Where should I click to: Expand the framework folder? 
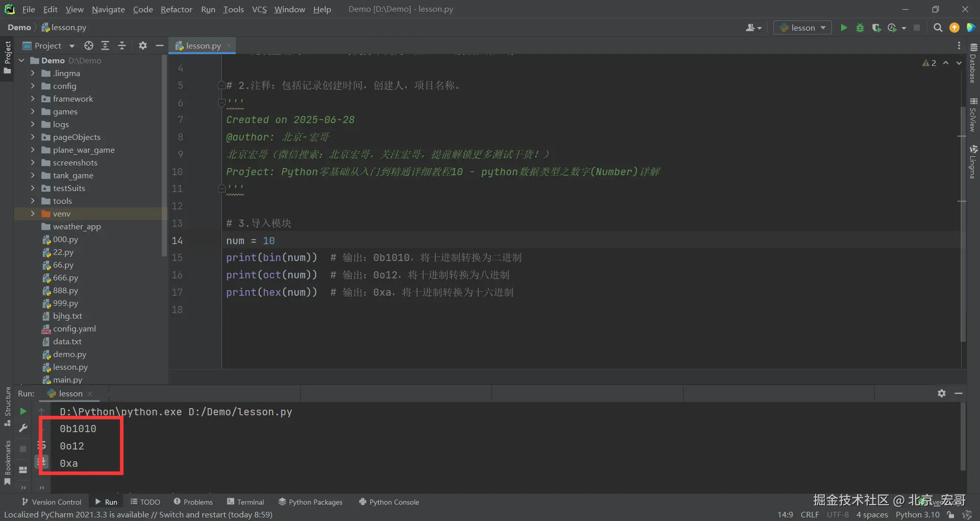point(33,99)
